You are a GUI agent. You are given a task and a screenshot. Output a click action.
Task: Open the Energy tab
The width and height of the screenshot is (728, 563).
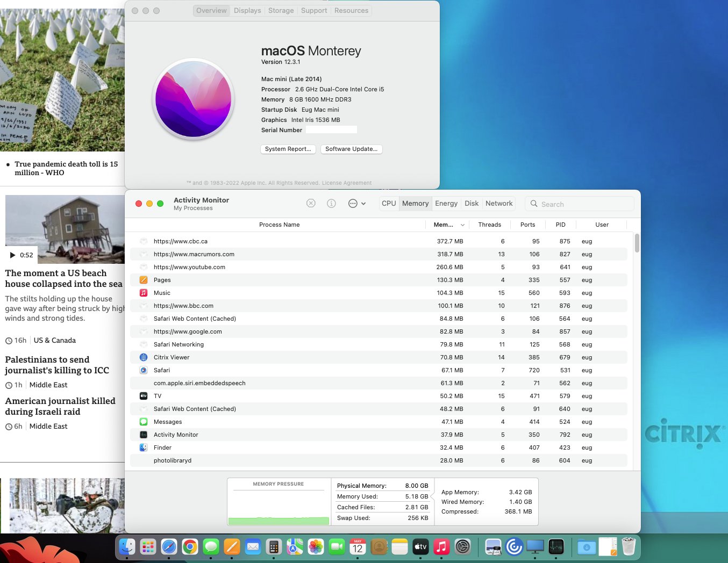446,204
